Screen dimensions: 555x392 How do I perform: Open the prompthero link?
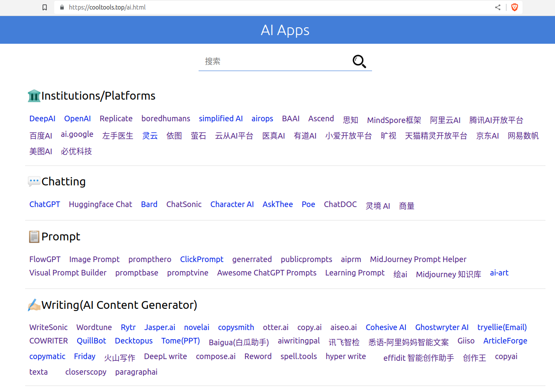(x=150, y=259)
